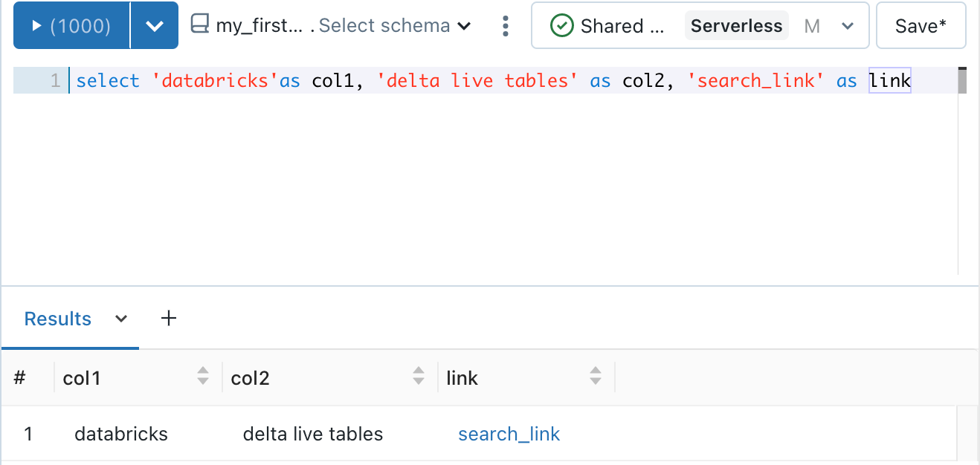The image size is (980, 465).
Task: Save the query with the Save button
Action: click(921, 25)
